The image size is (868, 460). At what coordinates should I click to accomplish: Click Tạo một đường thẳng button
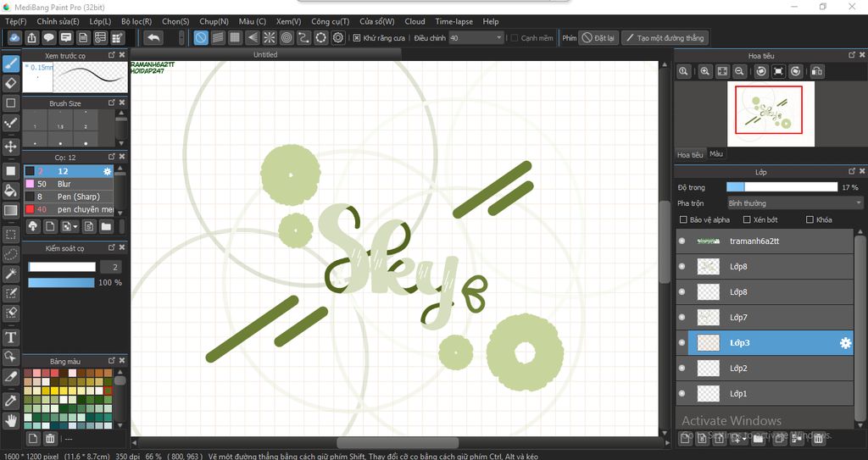[x=665, y=37]
